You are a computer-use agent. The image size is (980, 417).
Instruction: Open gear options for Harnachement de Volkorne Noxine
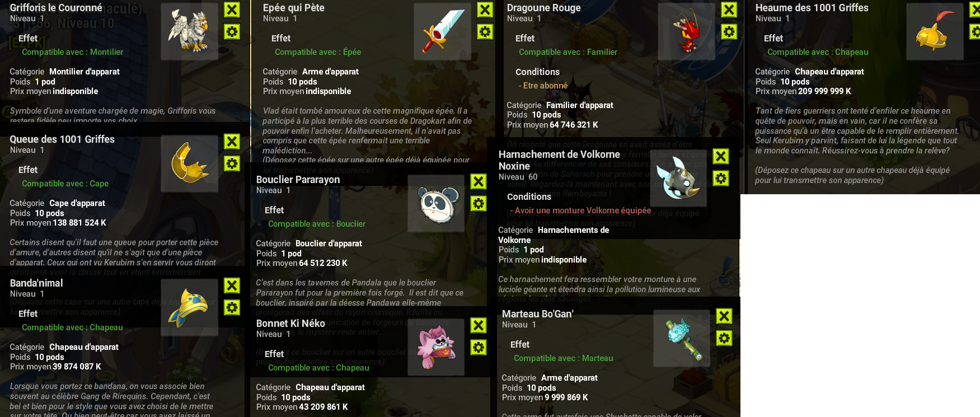click(x=721, y=179)
